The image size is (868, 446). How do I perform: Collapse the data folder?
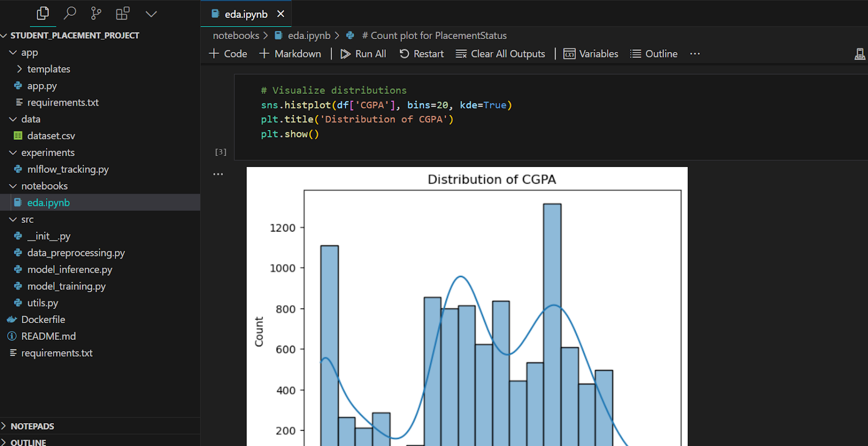coord(100,119)
